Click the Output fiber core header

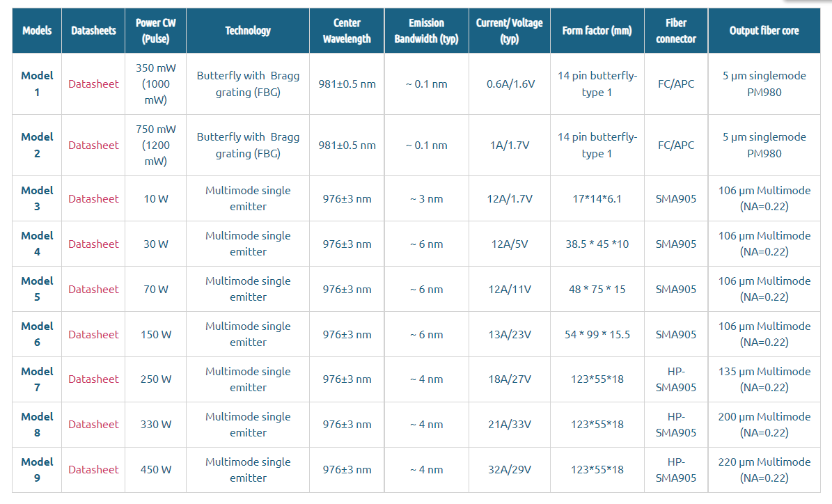pyautogui.click(x=764, y=31)
